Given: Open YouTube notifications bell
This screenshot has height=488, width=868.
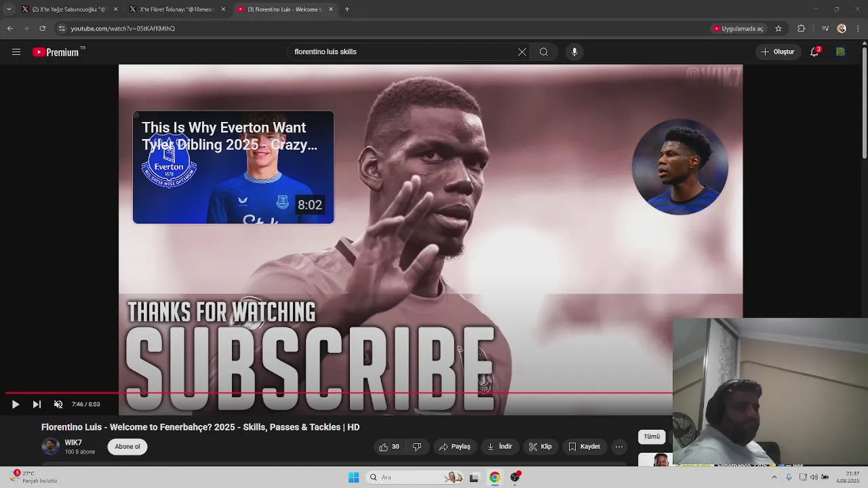Looking at the screenshot, I should tap(815, 52).
